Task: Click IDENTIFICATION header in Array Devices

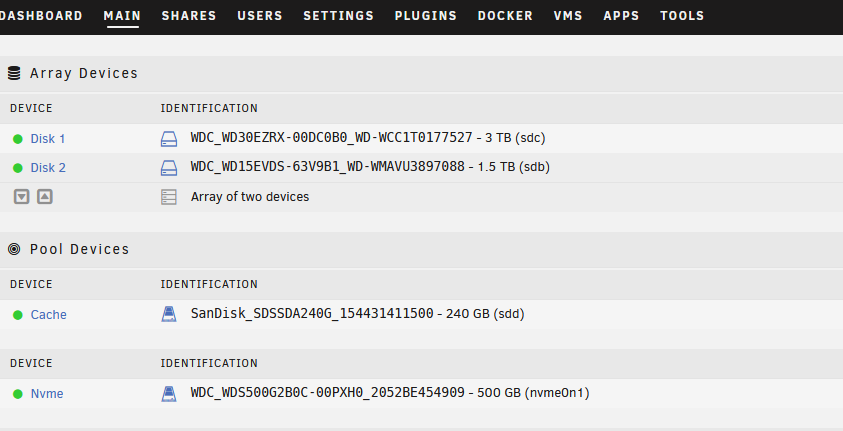Action: [209, 108]
